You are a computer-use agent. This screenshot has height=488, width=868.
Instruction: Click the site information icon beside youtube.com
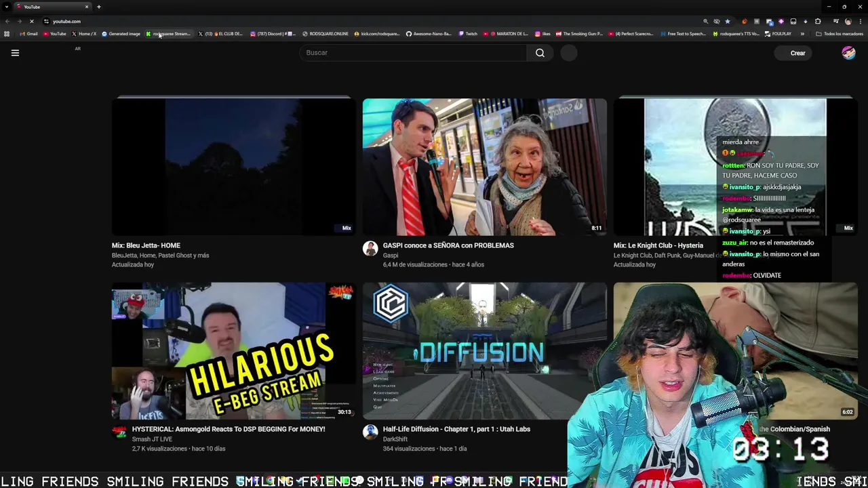tap(46, 21)
